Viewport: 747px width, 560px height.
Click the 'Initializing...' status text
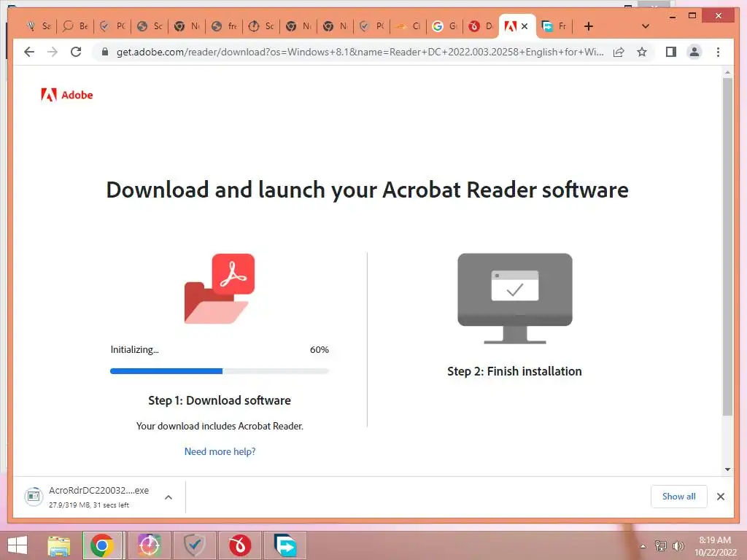pyautogui.click(x=134, y=349)
